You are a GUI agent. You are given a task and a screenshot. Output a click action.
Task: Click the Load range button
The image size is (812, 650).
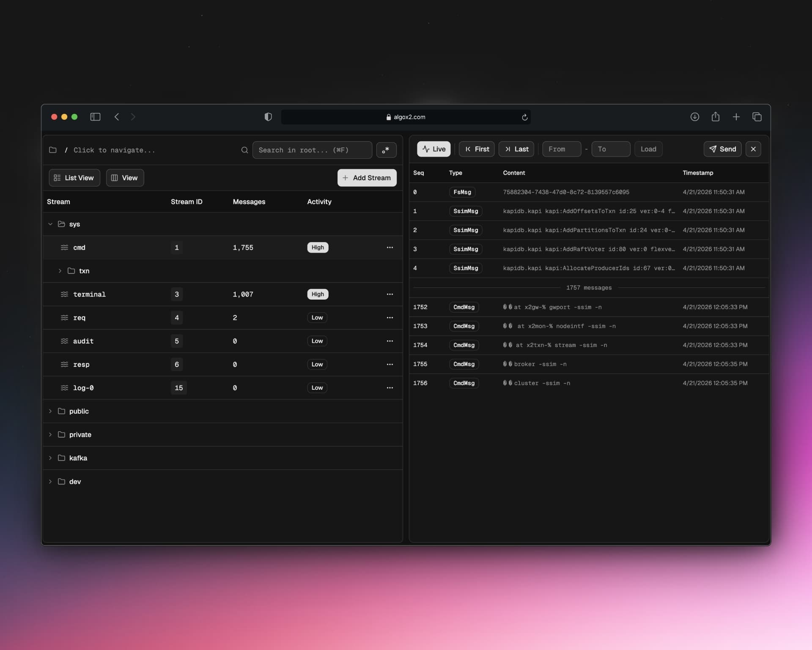648,149
